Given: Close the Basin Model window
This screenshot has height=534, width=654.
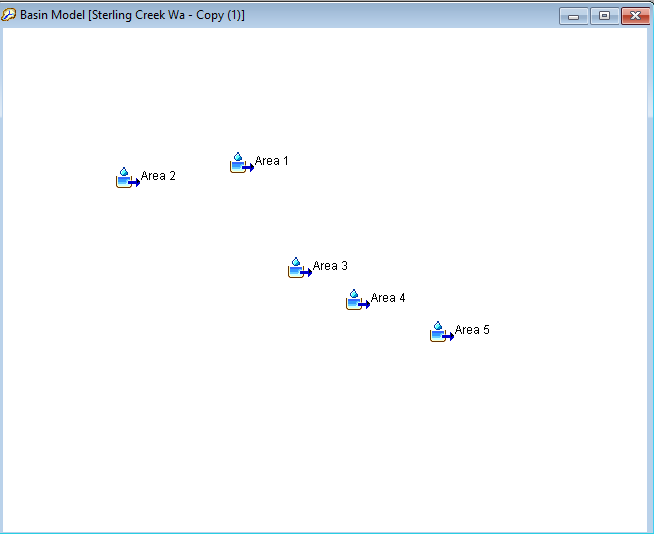Looking at the screenshot, I should [635, 16].
